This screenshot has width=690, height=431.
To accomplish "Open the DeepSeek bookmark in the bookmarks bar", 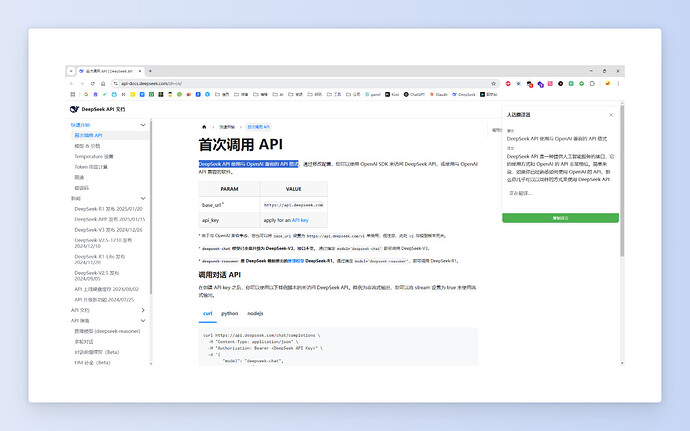I will (464, 94).
